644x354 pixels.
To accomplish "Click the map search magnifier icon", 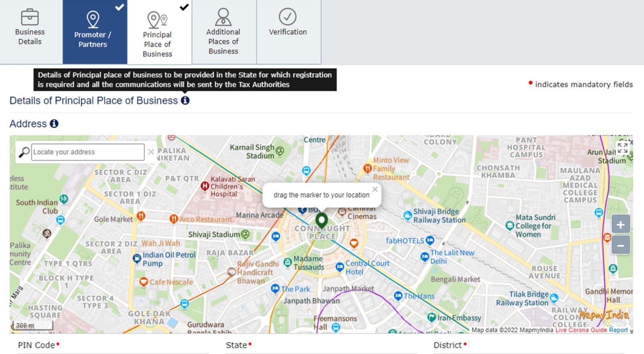I will pos(24,152).
